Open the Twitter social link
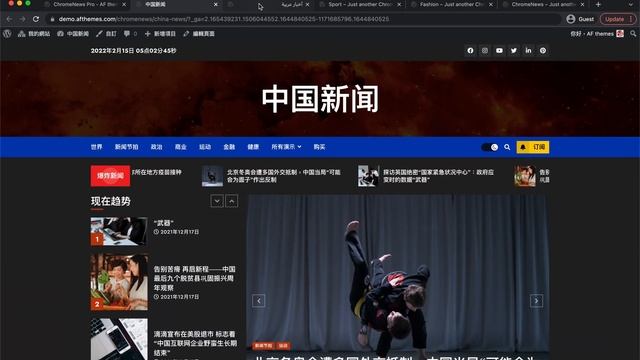640x360 pixels. 514,51
